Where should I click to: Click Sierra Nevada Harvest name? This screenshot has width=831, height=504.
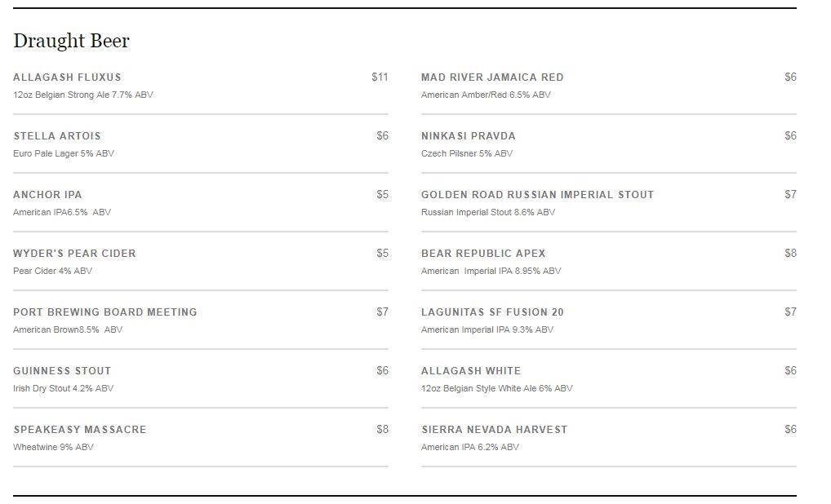tap(494, 430)
